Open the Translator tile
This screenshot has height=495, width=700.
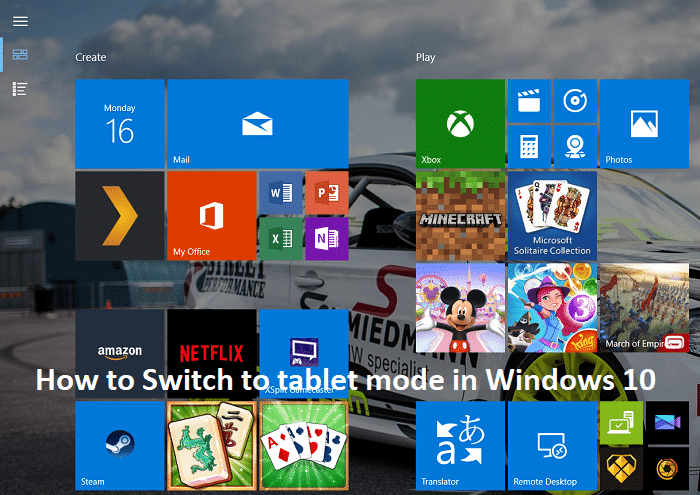pyautogui.click(x=460, y=445)
